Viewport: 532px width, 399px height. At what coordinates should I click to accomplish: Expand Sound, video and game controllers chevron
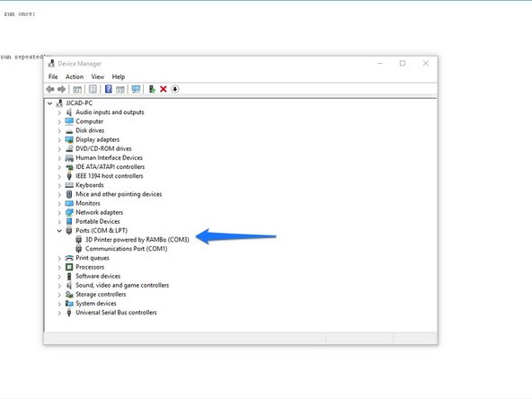59,286
